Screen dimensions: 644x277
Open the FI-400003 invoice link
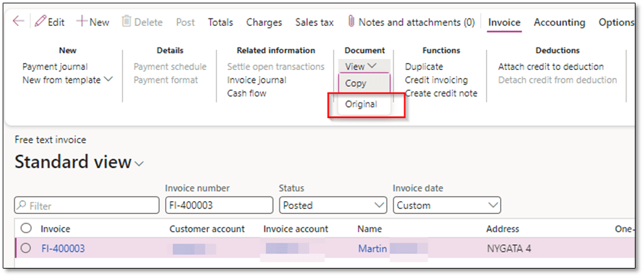point(63,248)
